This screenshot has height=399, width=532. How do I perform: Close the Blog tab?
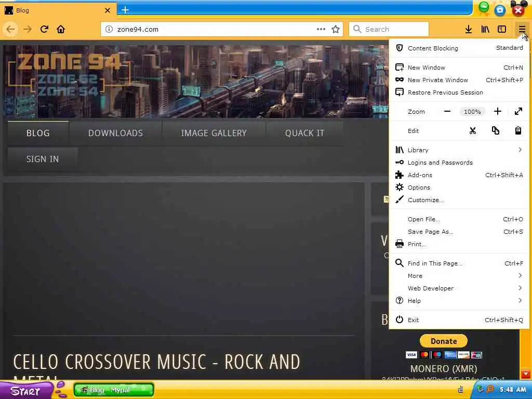pyautogui.click(x=108, y=10)
